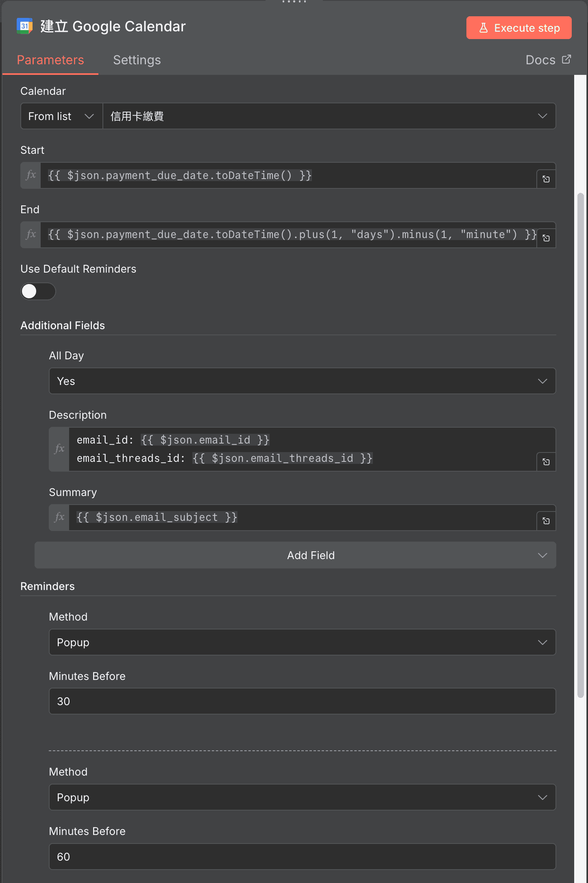Open Method dropdown above 60 minutes

click(x=302, y=797)
